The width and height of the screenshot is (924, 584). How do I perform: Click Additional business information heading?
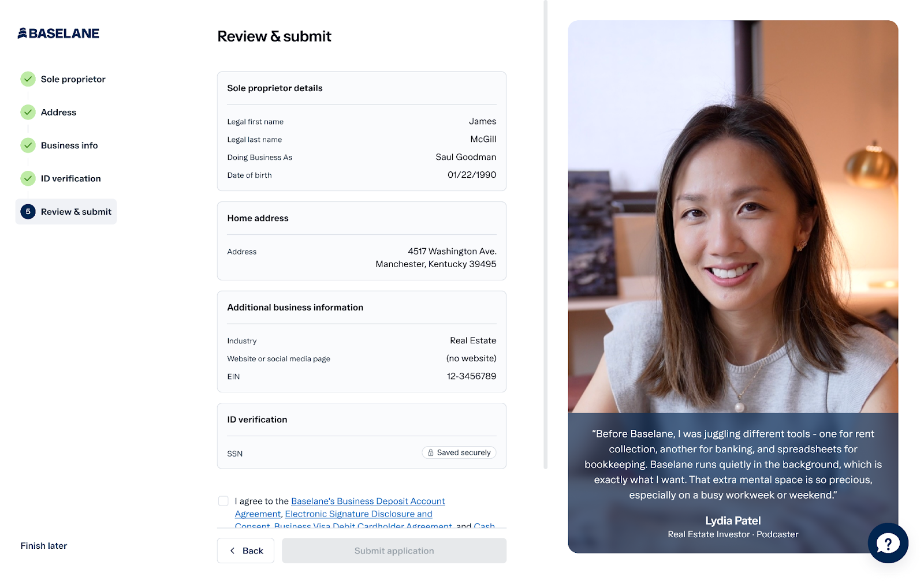pyautogui.click(x=295, y=308)
